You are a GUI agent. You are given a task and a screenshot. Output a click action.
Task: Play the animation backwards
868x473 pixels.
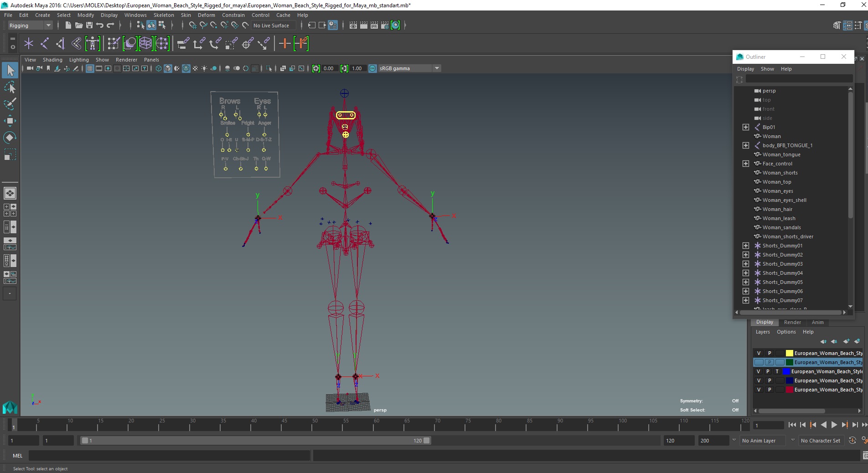pyautogui.click(x=823, y=425)
